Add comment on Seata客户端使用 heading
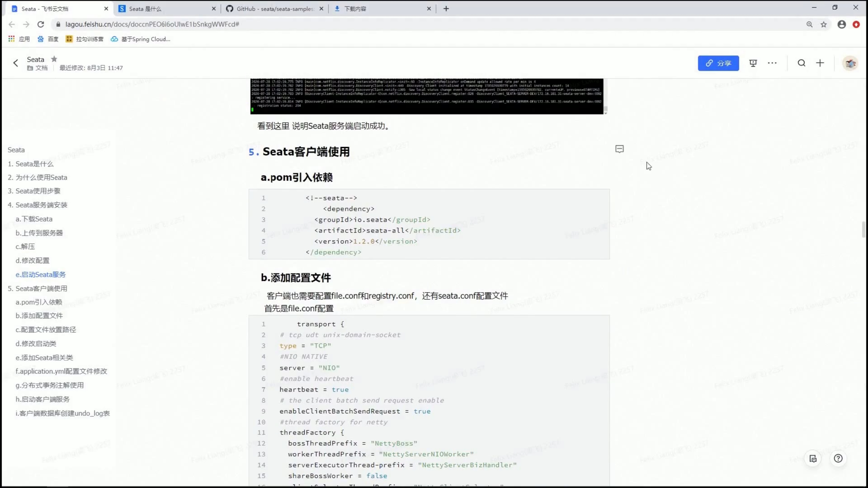 [x=620, y=149]
